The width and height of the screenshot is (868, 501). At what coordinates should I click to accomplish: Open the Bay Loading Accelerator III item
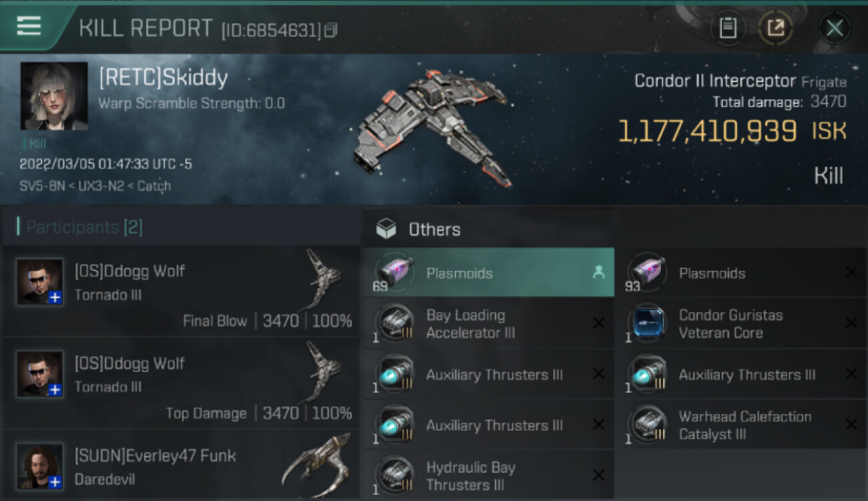pyautogui.click(x=489, y=323)
